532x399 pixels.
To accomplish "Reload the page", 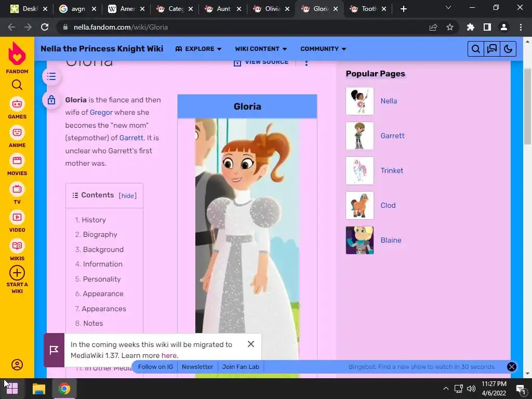I will click(45, 27).
